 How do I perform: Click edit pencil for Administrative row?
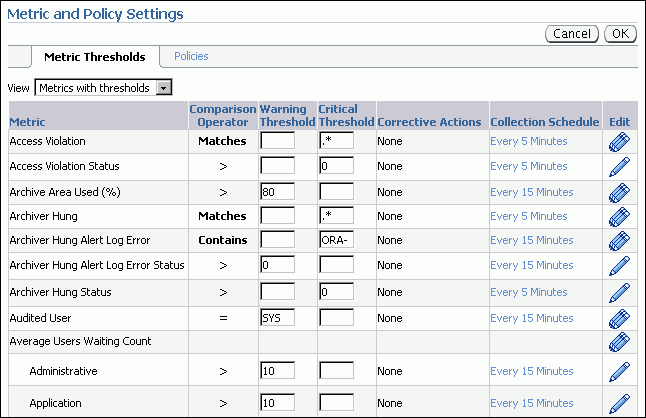coord(619,371)
